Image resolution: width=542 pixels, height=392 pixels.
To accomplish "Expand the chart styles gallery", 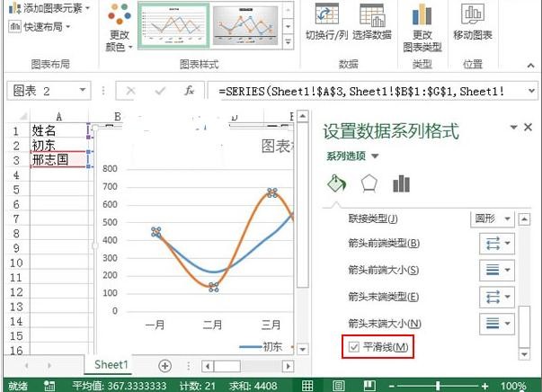I will pyautogui.click(x=288, y=43).
